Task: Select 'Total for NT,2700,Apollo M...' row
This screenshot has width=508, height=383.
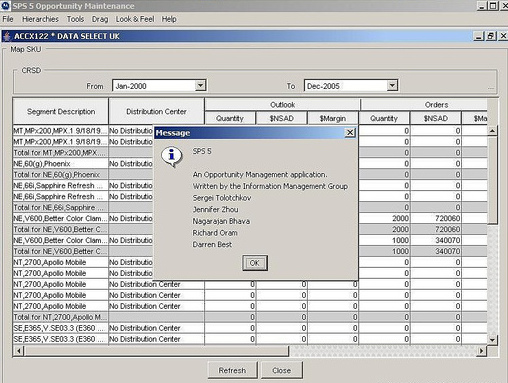Action: tap(250, 317)
